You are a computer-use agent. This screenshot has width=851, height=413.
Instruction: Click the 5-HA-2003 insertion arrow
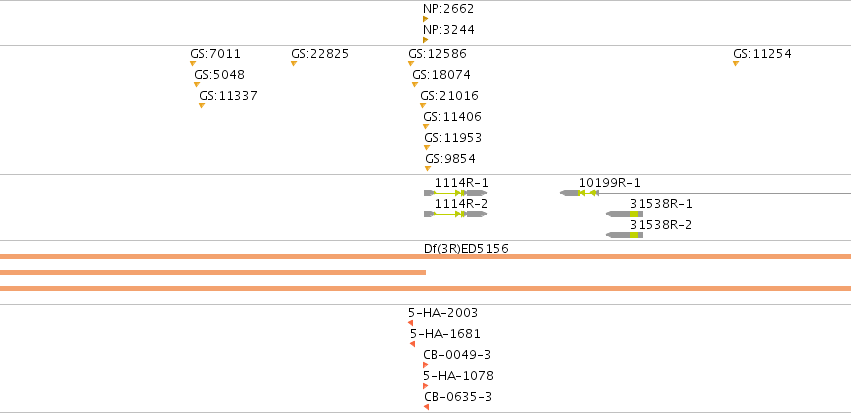click(411, 323)
